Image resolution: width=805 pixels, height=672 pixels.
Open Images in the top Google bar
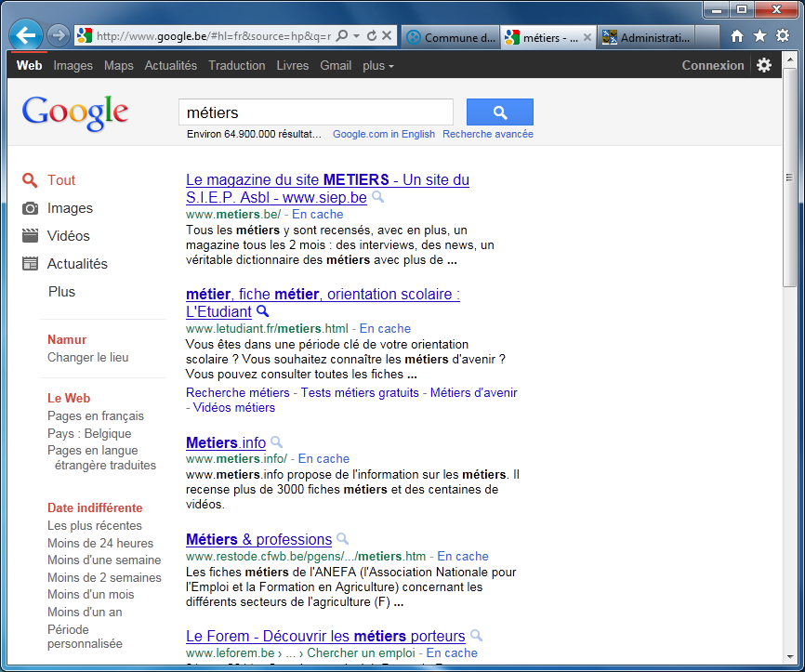[73, 66]
